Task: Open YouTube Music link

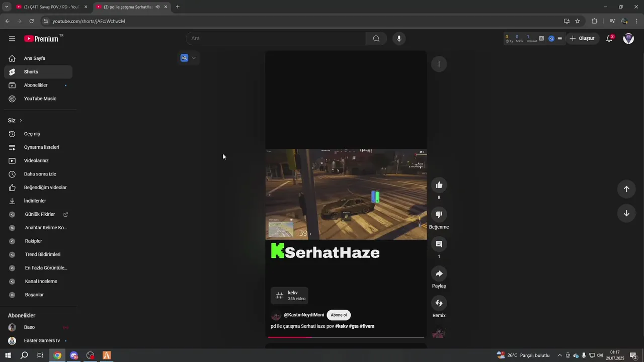Action: [38, 99]
